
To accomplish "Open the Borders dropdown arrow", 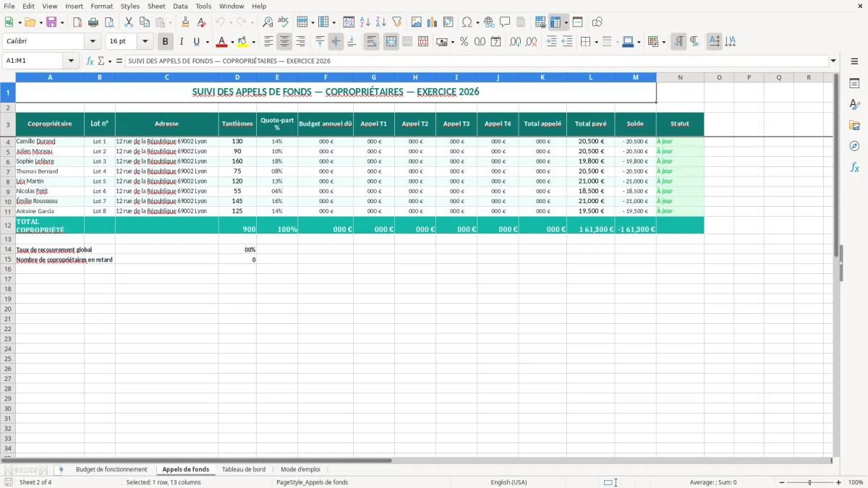I will [x=596, y=42].
